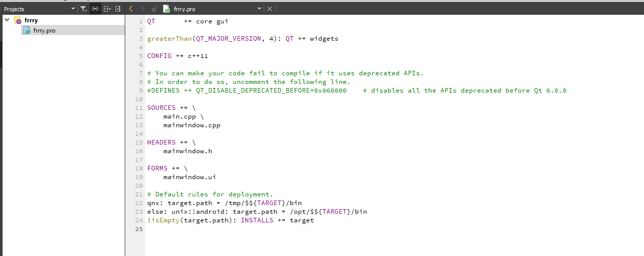Click the greaterThan(QT_MAJOR_VERSION, 4) line
644x256 pixels.
(x=243, y=39)
